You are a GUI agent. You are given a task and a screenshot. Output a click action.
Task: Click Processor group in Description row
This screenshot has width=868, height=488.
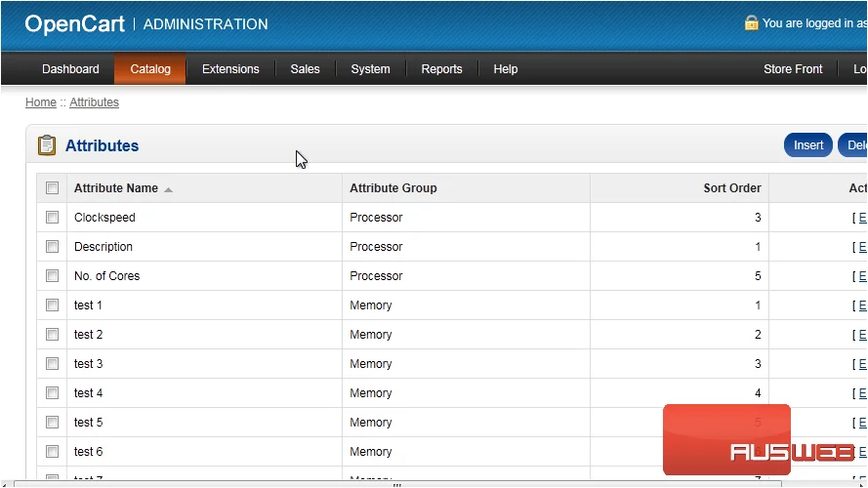point(376,247)
